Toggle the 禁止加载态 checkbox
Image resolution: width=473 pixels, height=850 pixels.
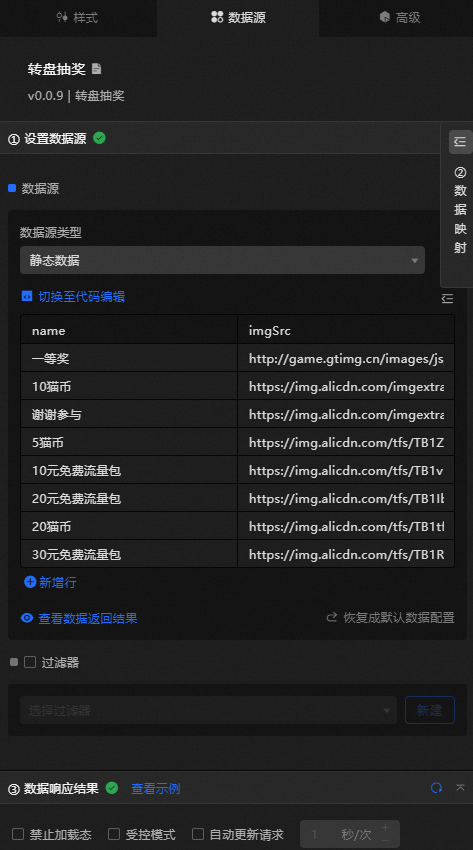pos(18,834)
